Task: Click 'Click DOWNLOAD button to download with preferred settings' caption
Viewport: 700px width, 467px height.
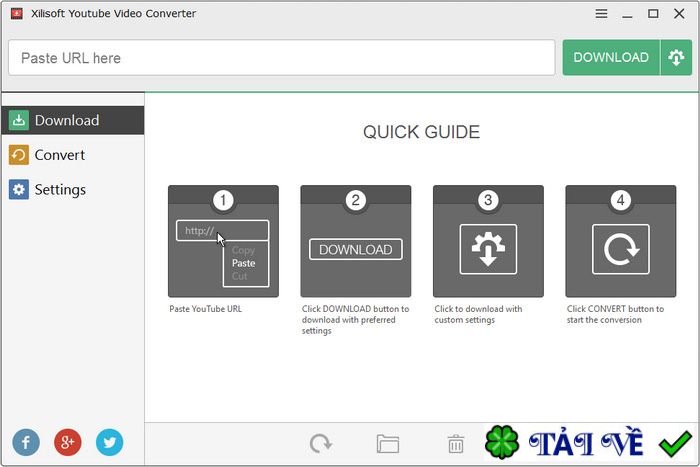Action: (355, 320)
